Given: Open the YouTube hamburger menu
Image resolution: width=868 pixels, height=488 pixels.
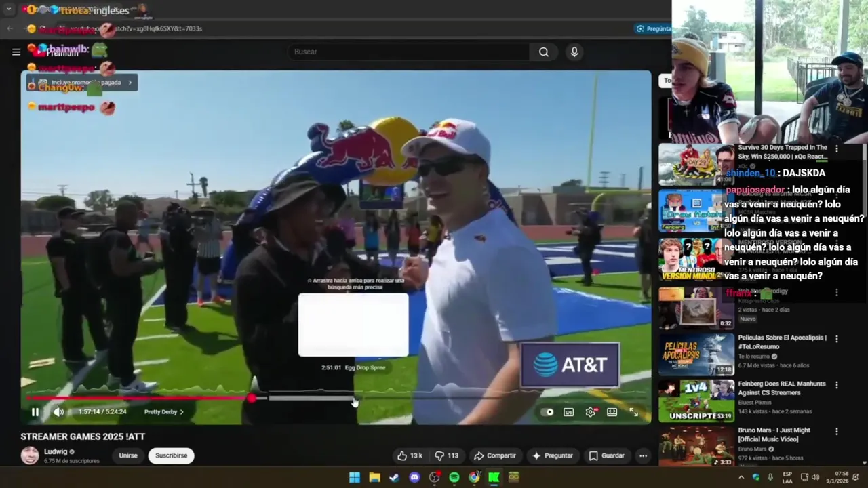Looking at the screenshot, I should pos(16,52).
